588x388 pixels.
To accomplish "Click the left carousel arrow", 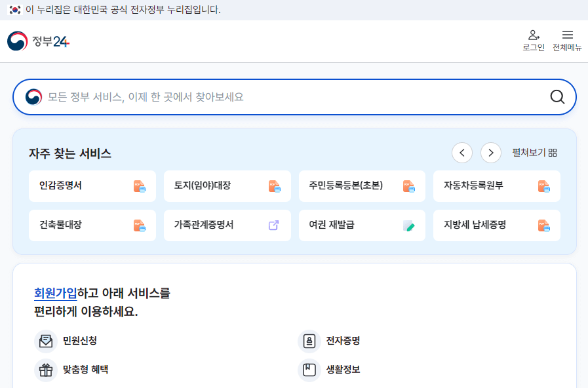I will (x=462, y=152).
